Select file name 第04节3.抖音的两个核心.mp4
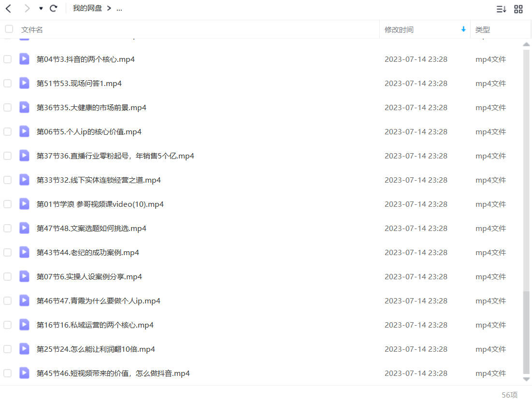532x402 pixels. point(86,59)
